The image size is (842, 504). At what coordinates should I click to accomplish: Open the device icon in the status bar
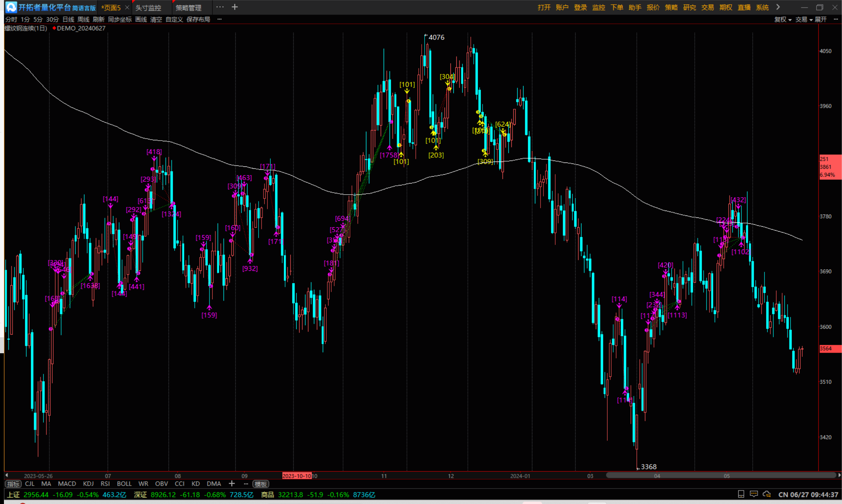pyautogui.click(x=741, y=494)
